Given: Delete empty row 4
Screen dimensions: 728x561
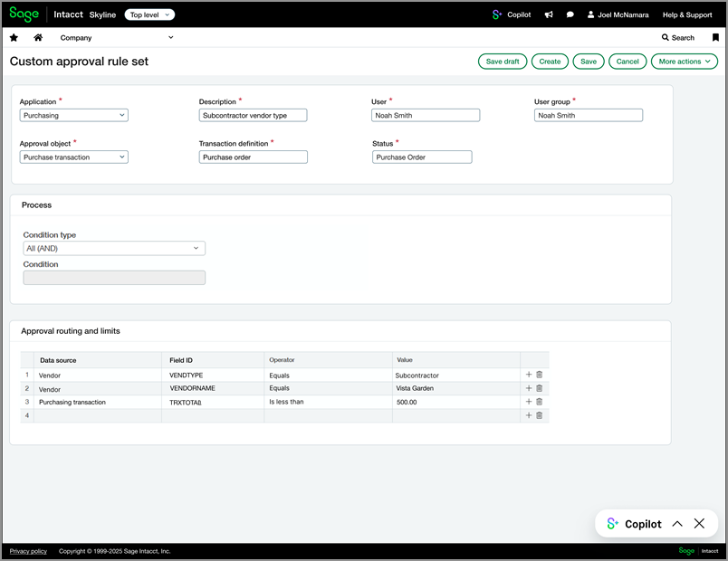Looking at the screenshot, I should [x=539, y=415].
